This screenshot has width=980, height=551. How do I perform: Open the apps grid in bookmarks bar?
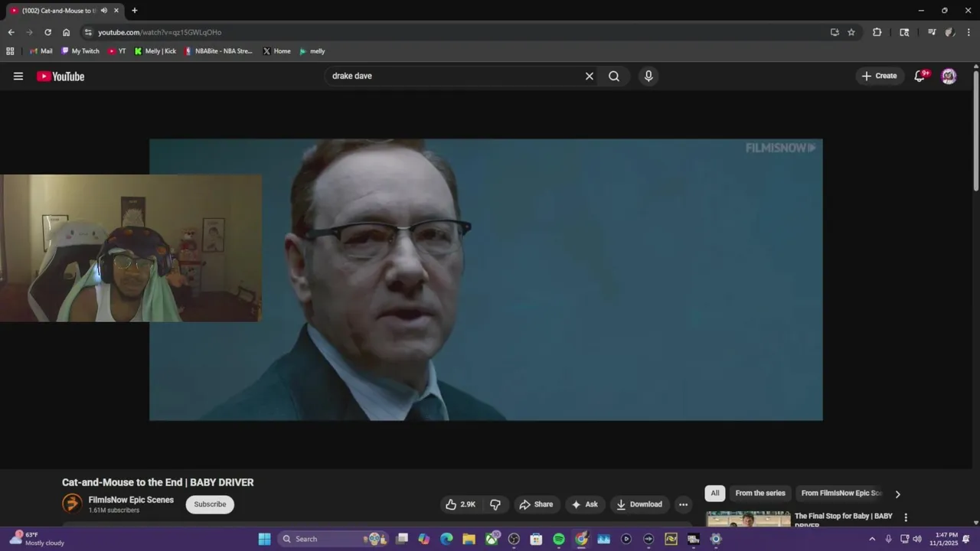(10, 51)
